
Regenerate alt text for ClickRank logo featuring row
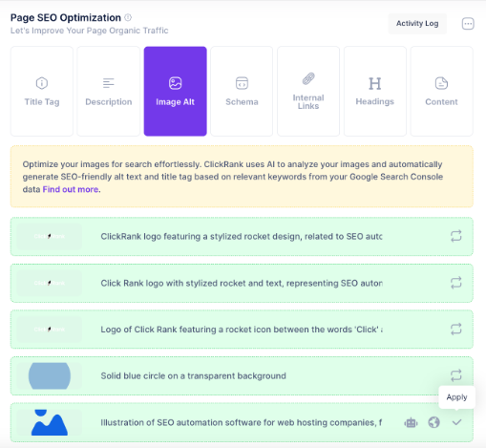click(455, 236)
